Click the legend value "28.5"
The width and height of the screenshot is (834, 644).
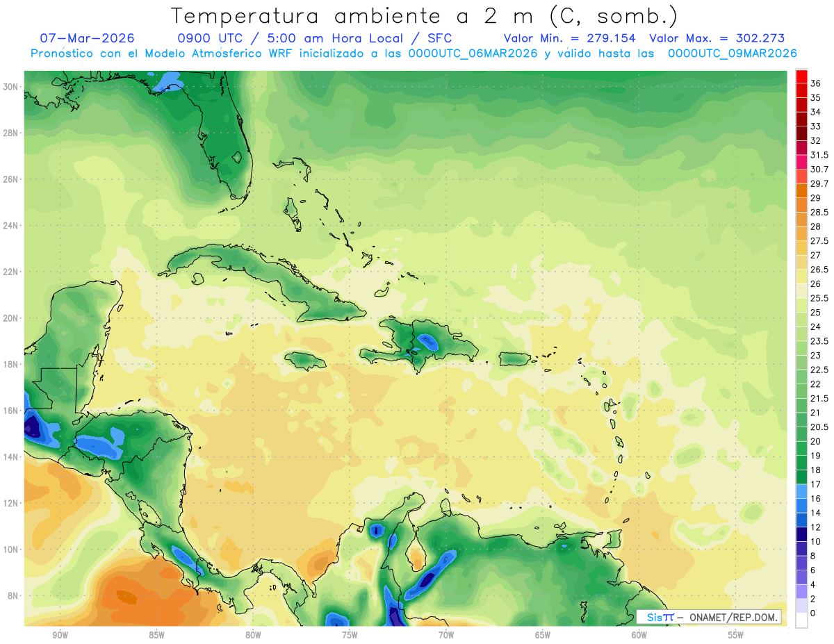[819, 213]
